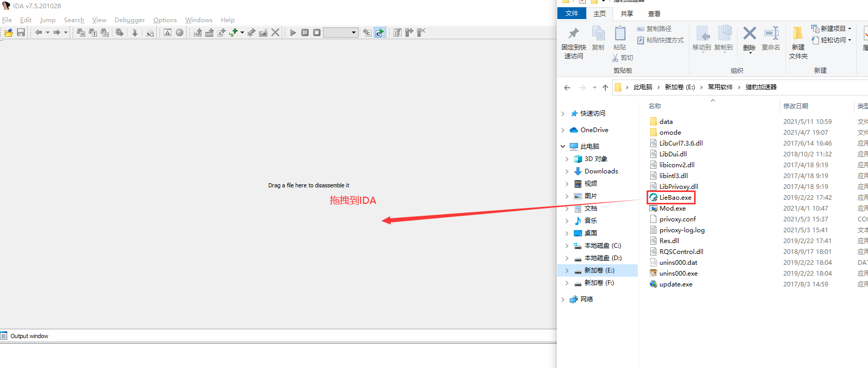Open IDA's Jump menu
This screenshot has width=868, height=368.
[47, 20]
